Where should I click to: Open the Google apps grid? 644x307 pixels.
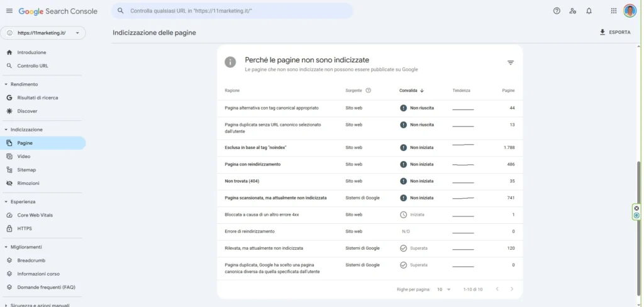click(x=614, y=11)
